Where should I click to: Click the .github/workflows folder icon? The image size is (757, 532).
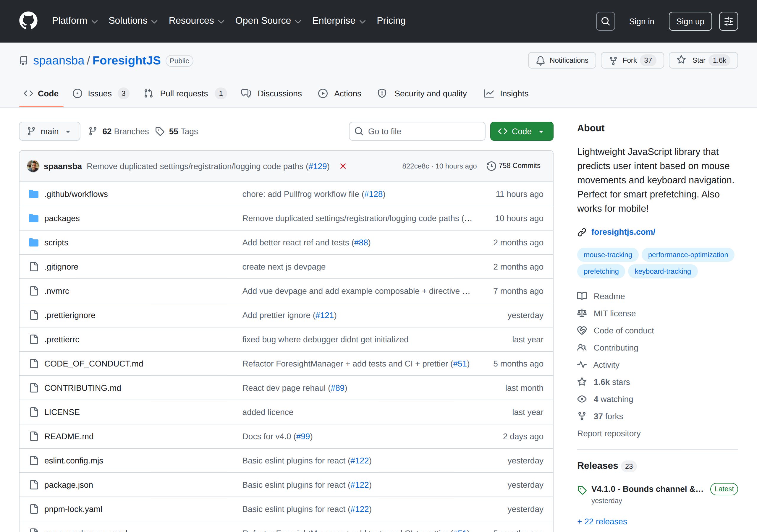point(34,194)
